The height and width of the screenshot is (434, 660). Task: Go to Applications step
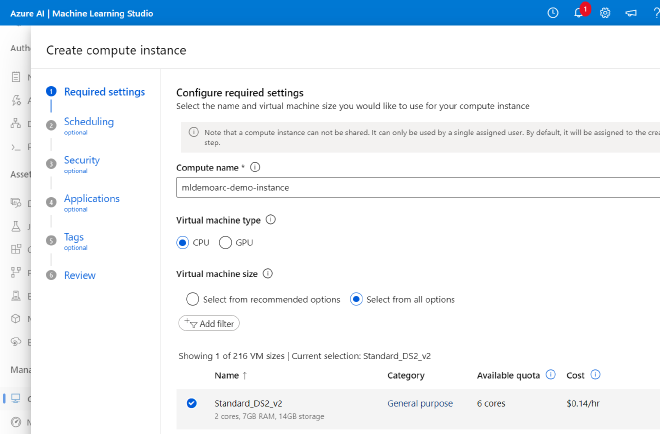[92, 199]
